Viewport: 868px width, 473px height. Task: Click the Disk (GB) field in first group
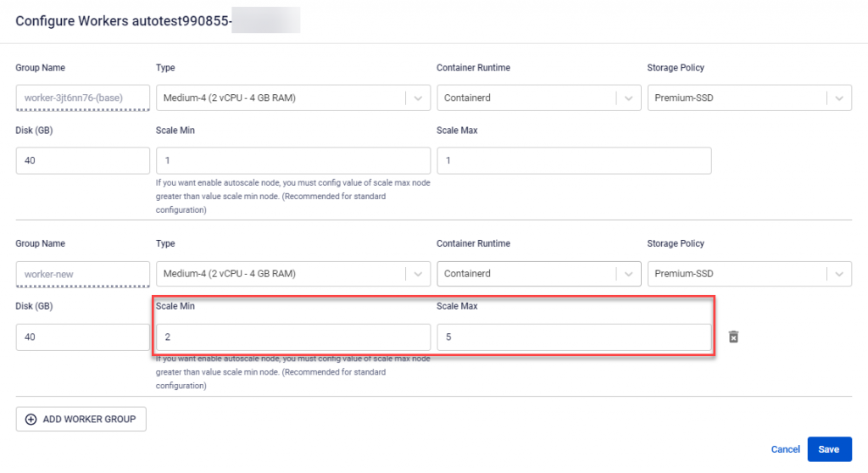pyautogui.click(x=82, y=160)
